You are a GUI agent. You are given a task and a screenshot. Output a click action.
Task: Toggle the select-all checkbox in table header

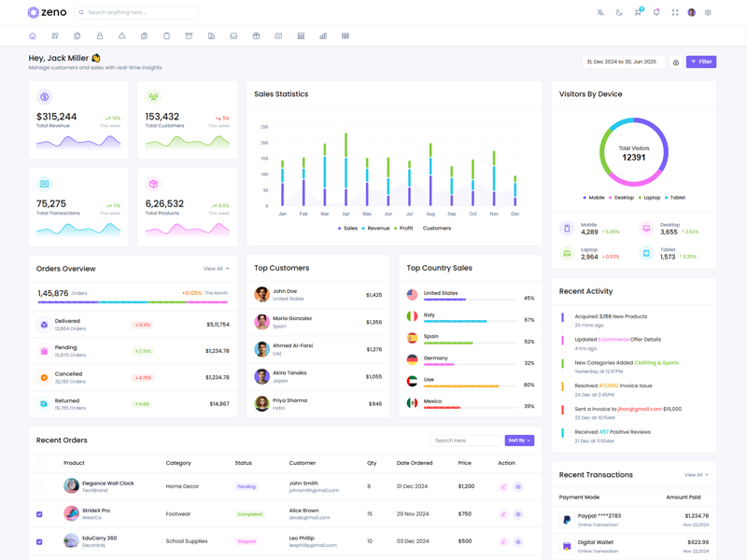point(41,463)
